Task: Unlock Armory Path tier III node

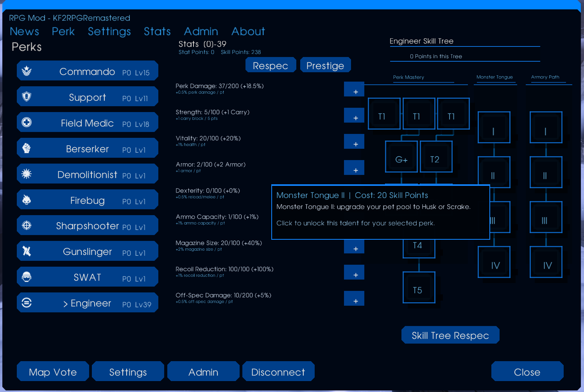Action: coord(546,217)
